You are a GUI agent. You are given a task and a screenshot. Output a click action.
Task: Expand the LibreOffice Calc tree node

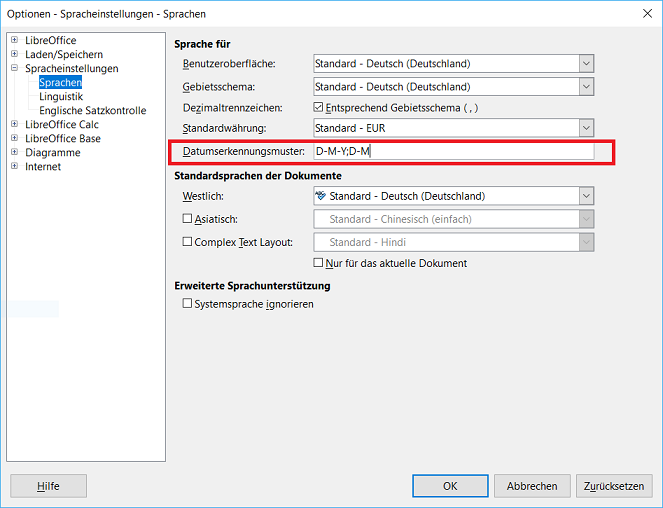[x=15, y=125]
